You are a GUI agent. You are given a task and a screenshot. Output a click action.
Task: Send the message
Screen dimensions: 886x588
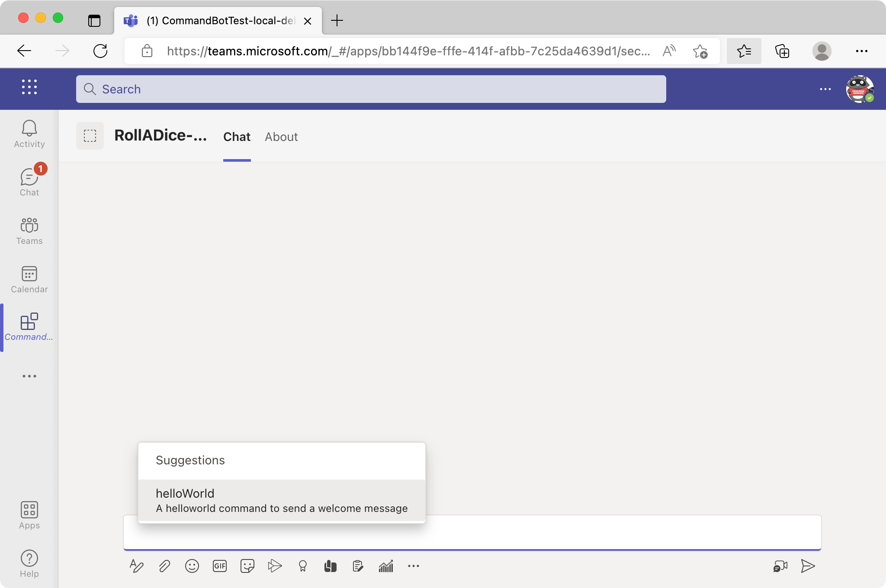pos(808,566)
